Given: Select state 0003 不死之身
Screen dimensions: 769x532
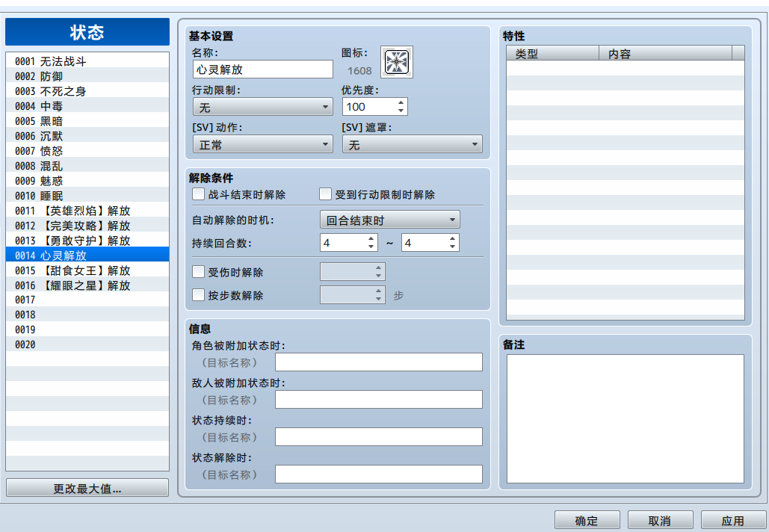Looking at the screenshot, I should (x=87, y=91).
